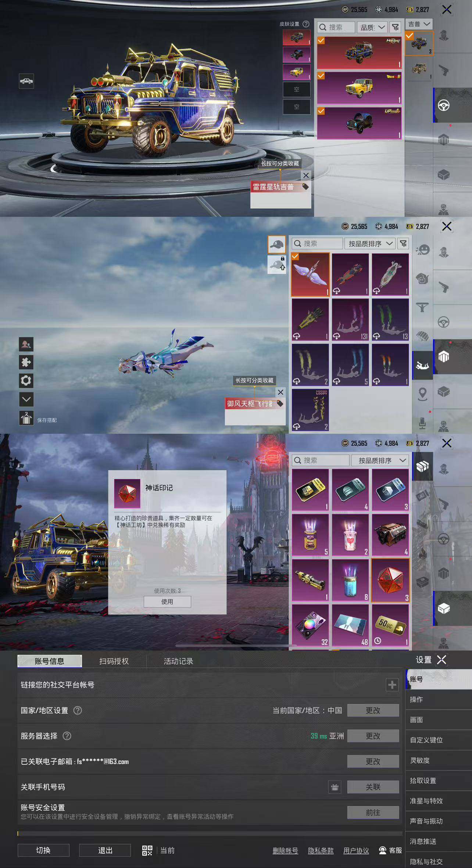Screen dimensions: 472x868
Task: Toggle checkbox on black UP jeep skin
Action: [321, 111]
